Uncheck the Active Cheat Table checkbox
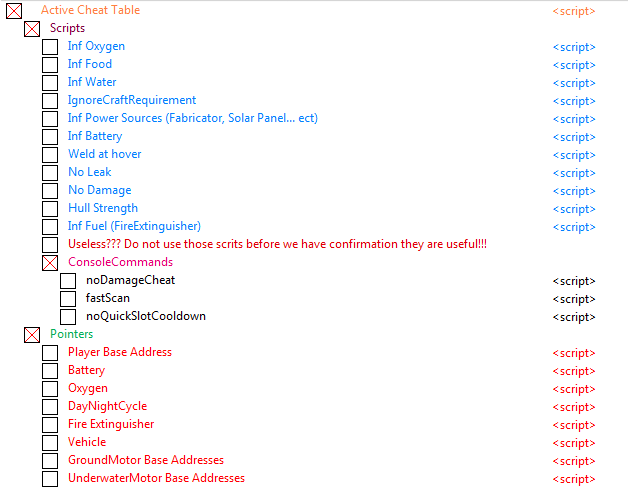Viewport: 628px width, 490px height. pos(14,11)
